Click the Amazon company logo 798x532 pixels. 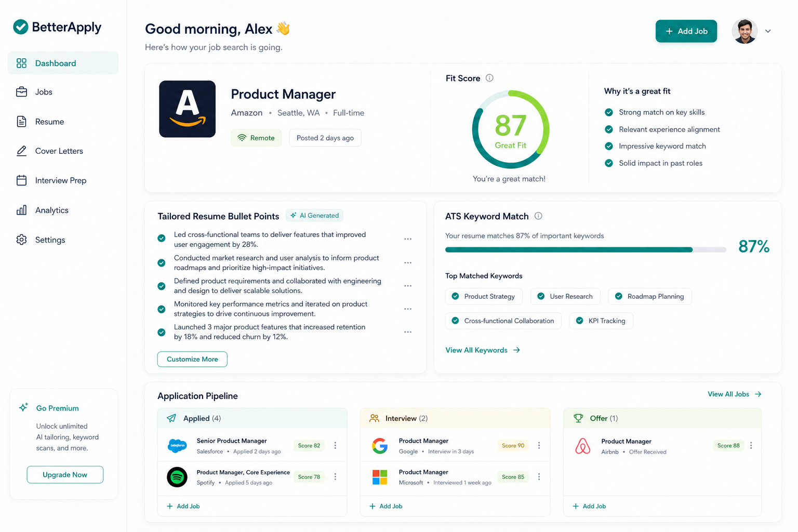(x=187, y=109)
